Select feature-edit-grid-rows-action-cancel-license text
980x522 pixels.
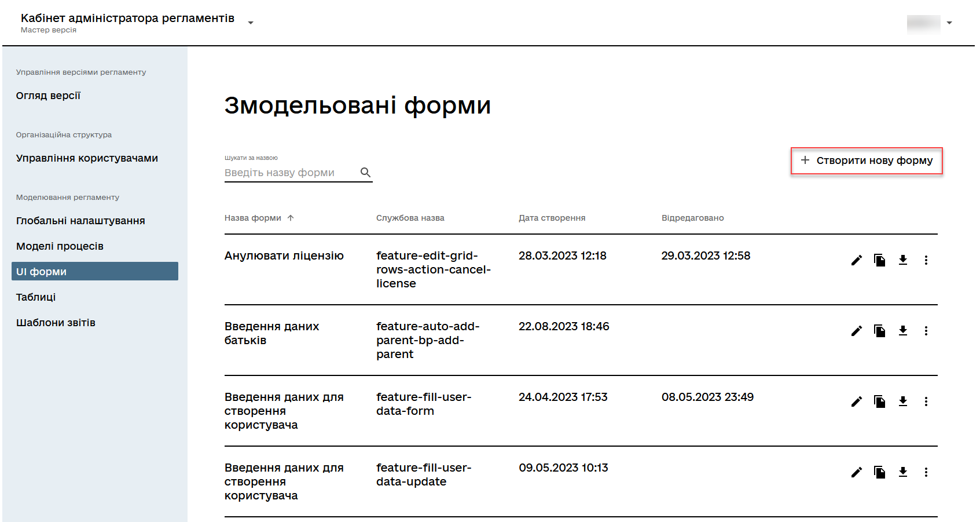(x=434, y=269)
